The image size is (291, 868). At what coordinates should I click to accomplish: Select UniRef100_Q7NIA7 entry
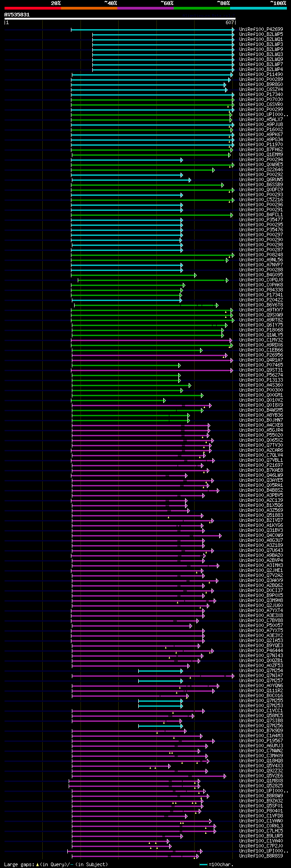tap(261, 675)
